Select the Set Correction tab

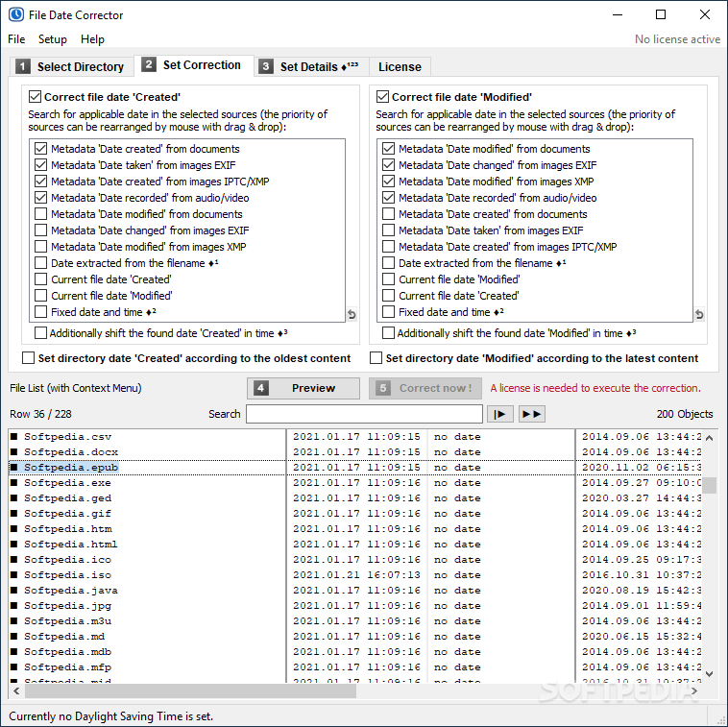(194, 65)
